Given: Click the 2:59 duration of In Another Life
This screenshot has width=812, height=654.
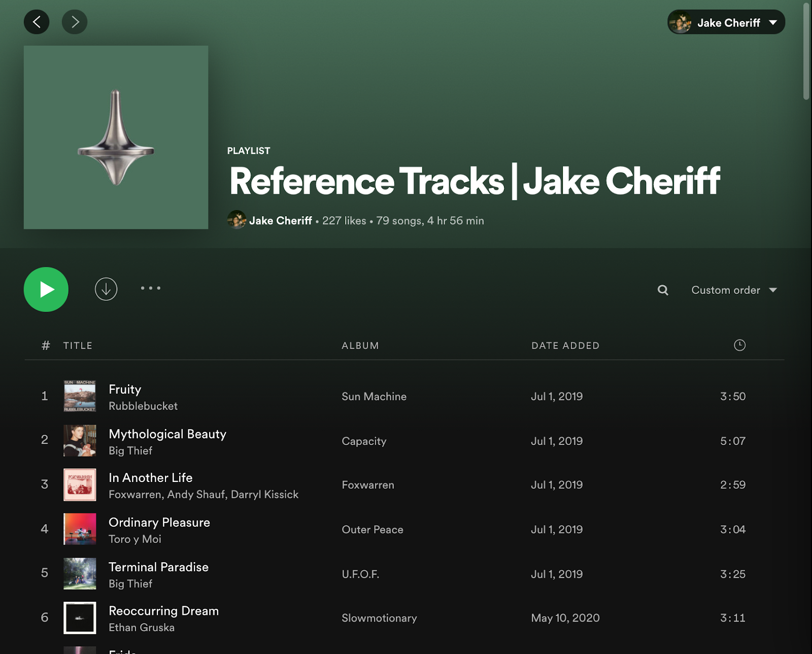Looking at the screenshot, I should click(733, 485).
